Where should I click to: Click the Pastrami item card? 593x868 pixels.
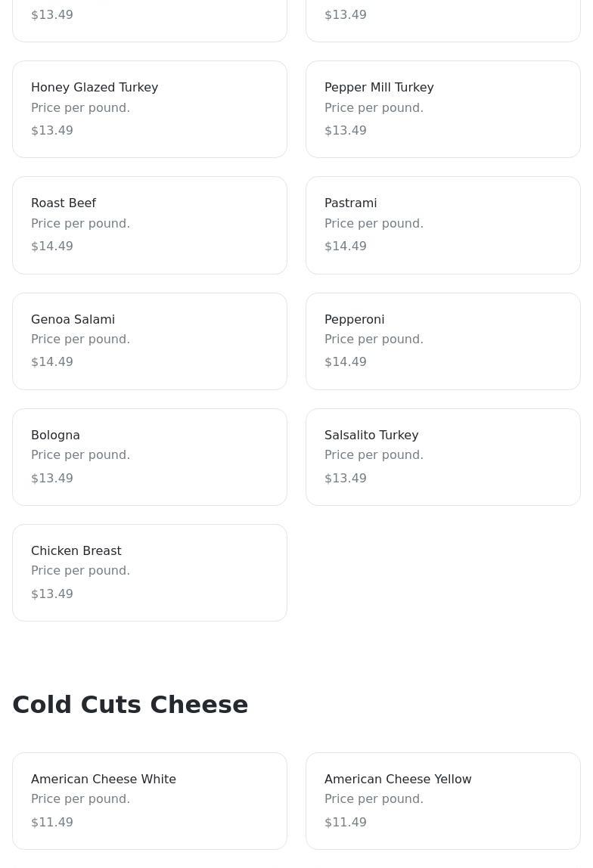442,225
